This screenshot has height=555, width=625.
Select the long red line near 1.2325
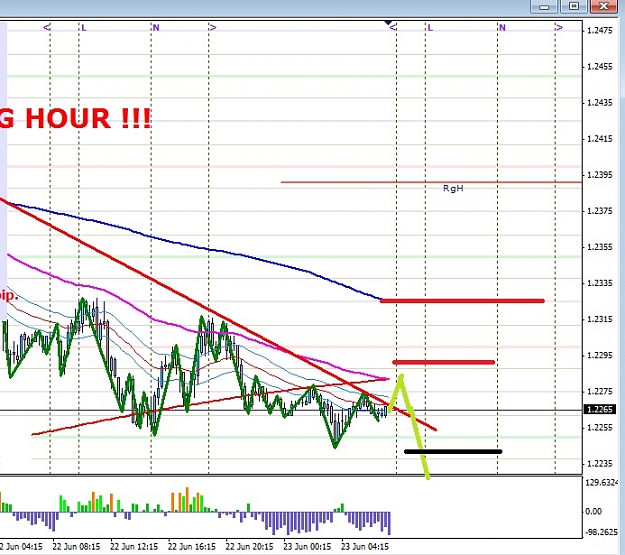pos(462,301)
